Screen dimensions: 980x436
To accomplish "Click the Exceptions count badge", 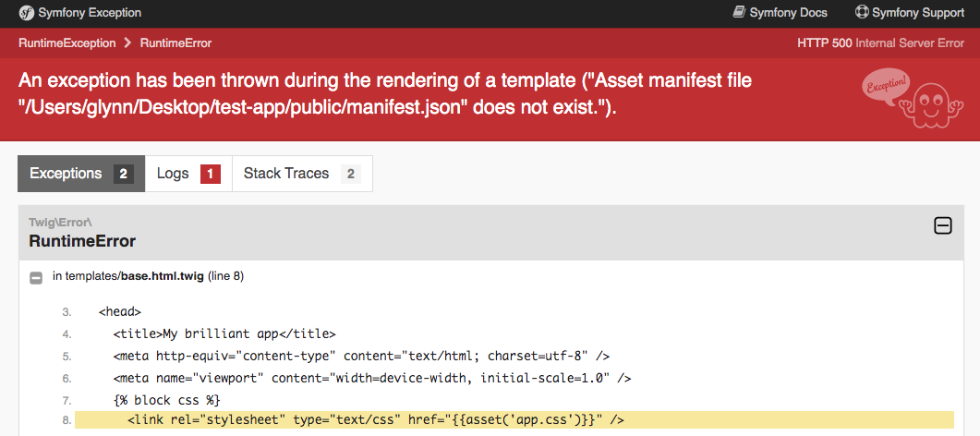I will (124, 175).
